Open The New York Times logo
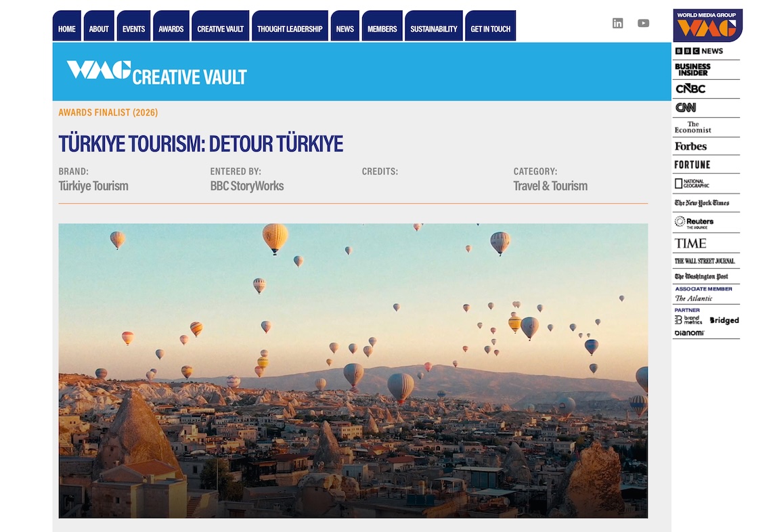This screenshot has height=532, width=773. pos(701,202)
